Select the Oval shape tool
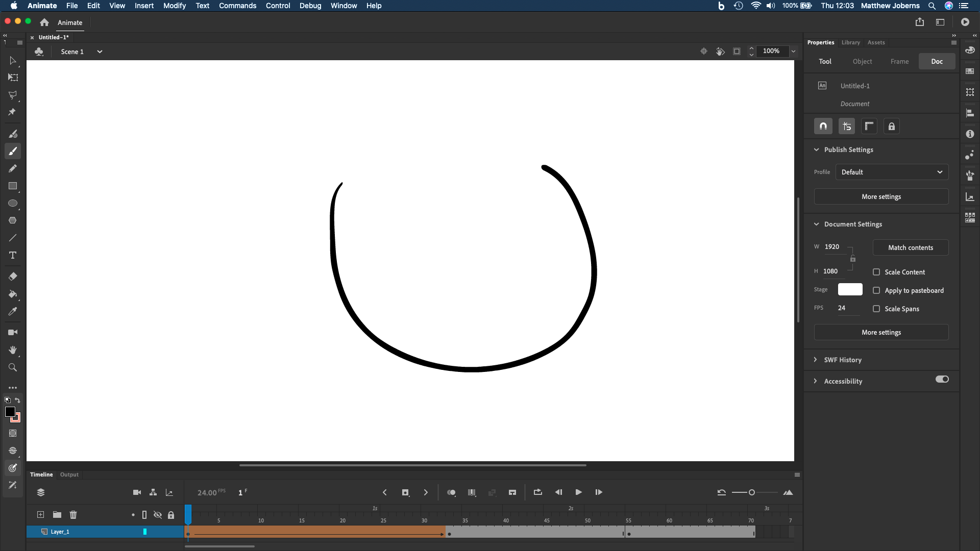 click(13, 203)
